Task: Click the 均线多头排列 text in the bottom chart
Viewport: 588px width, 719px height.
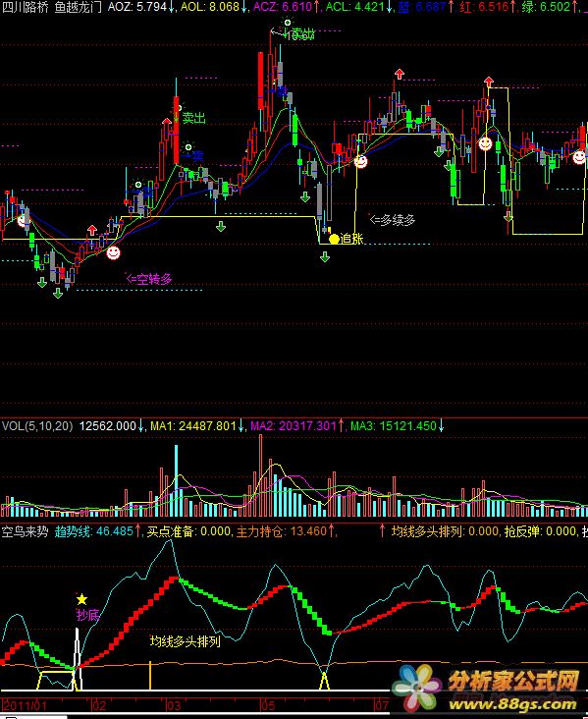Action: pyautogui.click(x=186, y=641)
